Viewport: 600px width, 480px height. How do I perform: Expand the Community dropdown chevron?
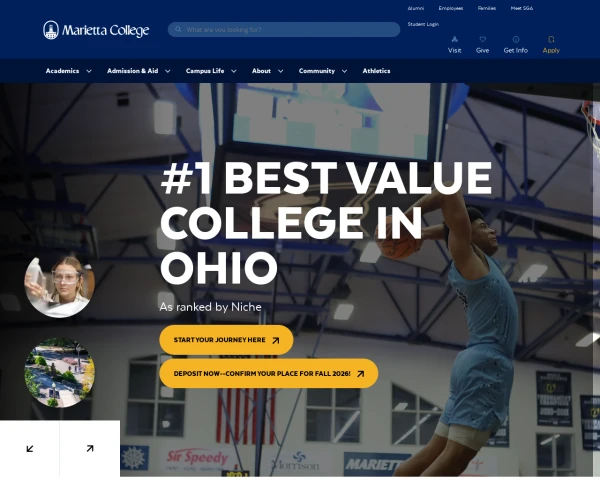tap(344, 71)
